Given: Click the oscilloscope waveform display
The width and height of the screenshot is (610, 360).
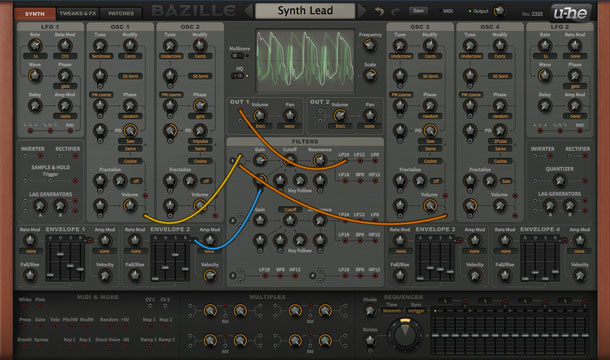Looking at the screenshot, I should (305, 60).
